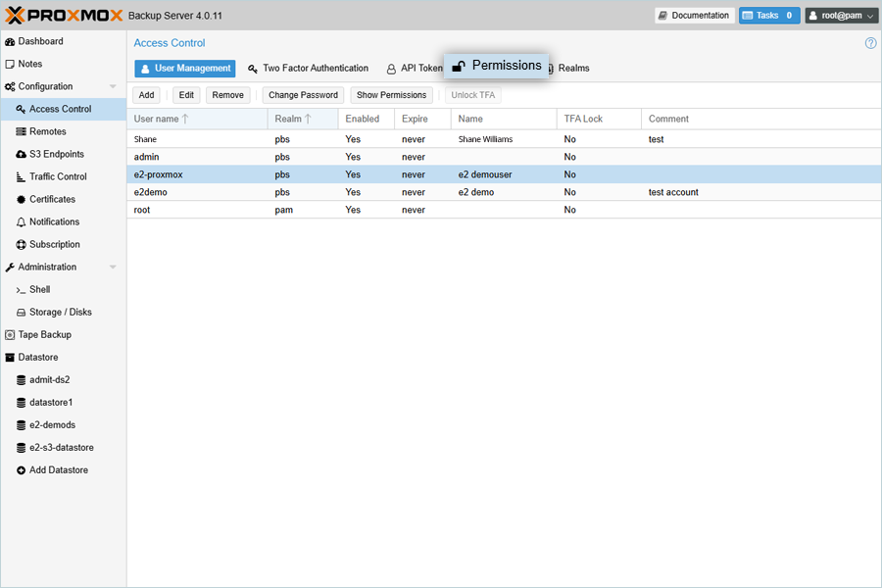The image size is (882, 588).
Task: Open Tape Backup section
Action: click(x=45, y=334)
